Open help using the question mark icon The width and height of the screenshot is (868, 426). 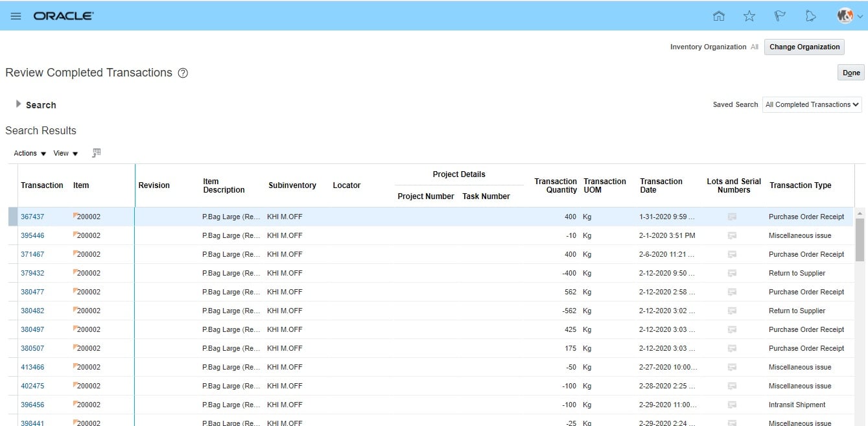pos(183,73)
